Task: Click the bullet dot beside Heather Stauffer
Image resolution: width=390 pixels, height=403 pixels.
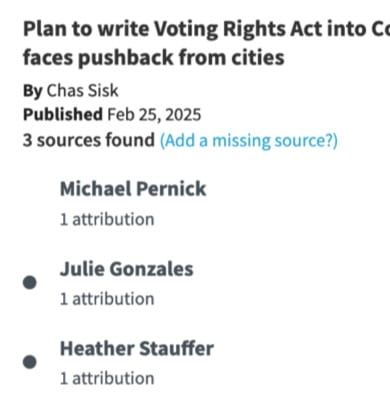Action: [30, 362]
